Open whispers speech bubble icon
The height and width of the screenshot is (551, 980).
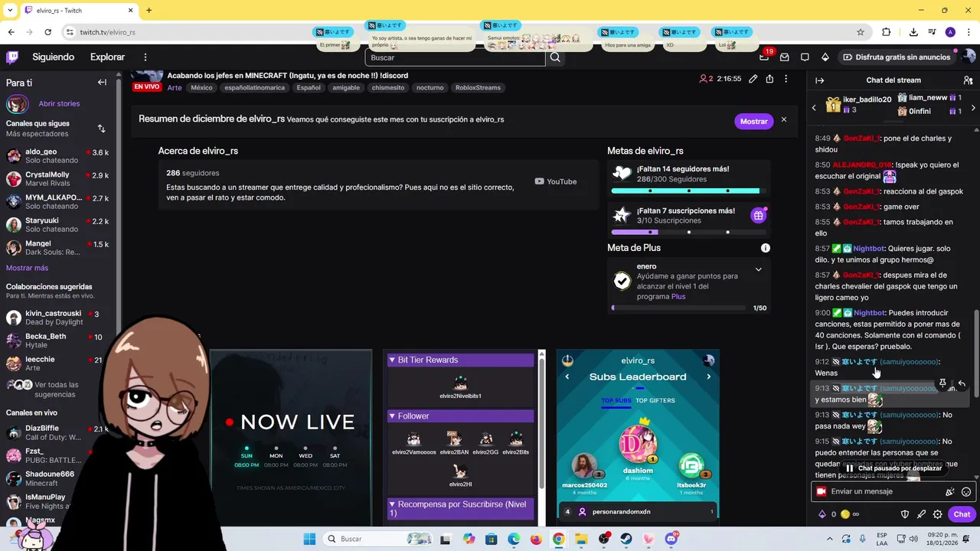[x=805, y=57]
